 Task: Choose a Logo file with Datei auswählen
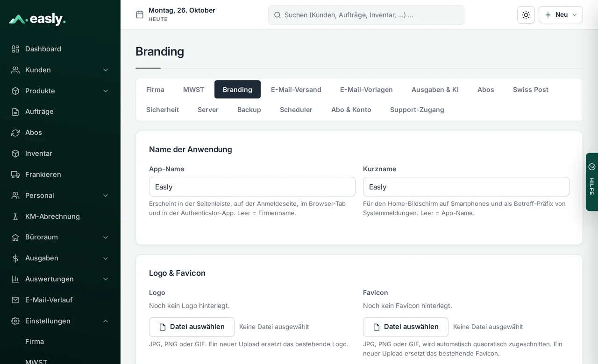192,327
